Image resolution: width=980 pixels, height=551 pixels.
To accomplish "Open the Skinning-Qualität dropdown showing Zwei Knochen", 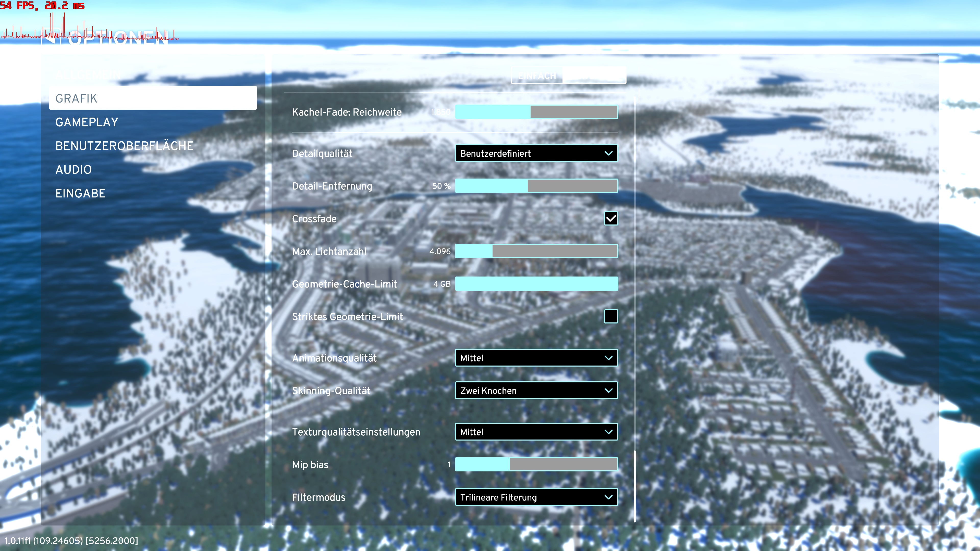I will coord(536,391).
